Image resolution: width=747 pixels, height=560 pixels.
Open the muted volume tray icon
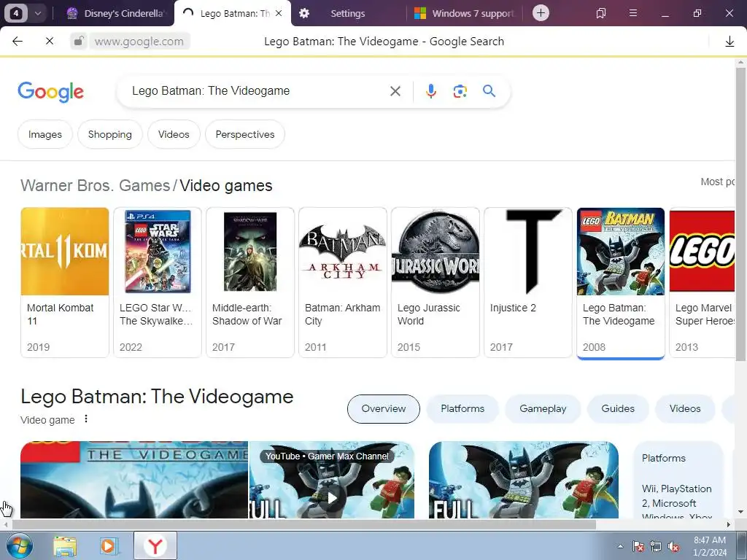coord(673,546)
